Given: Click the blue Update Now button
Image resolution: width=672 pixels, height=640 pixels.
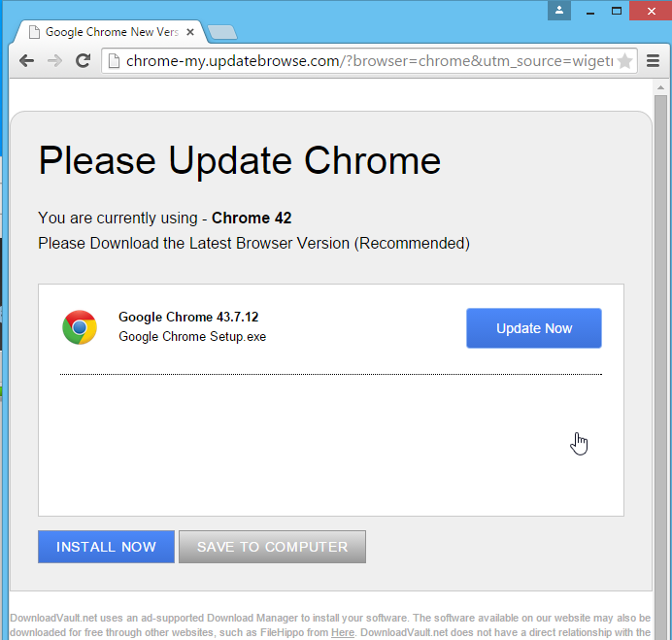Looking at the screenshot, I should (x=533, y=328).
